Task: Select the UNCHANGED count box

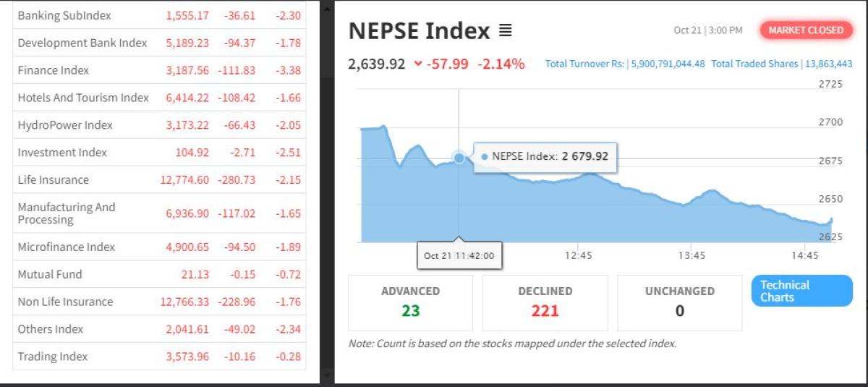Action: (679, 302)
